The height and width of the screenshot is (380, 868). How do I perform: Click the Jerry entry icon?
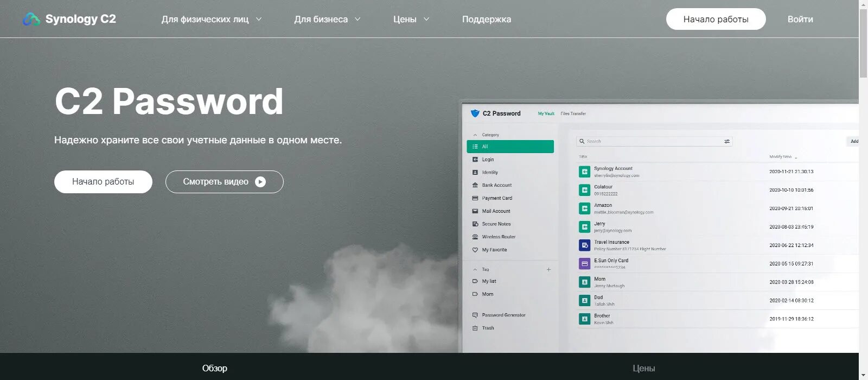pos(584,227)
